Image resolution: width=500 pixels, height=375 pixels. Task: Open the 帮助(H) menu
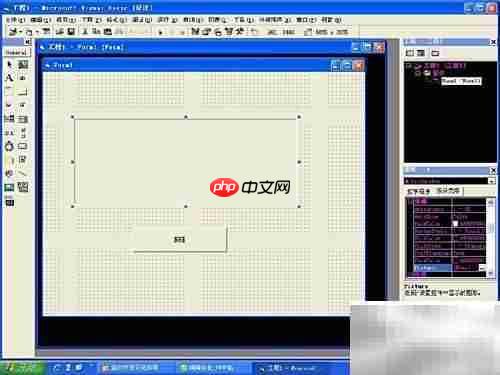coord(332,20)
